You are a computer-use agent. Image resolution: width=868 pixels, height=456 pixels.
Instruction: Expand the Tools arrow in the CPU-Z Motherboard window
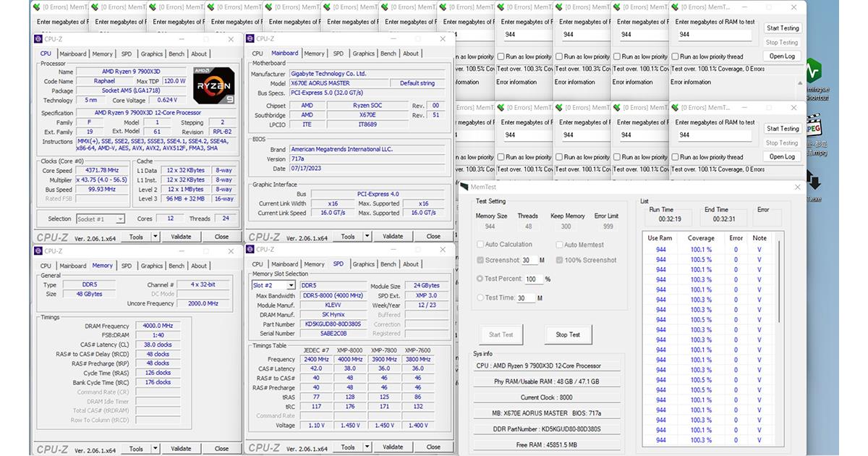[x=367, y=237]
